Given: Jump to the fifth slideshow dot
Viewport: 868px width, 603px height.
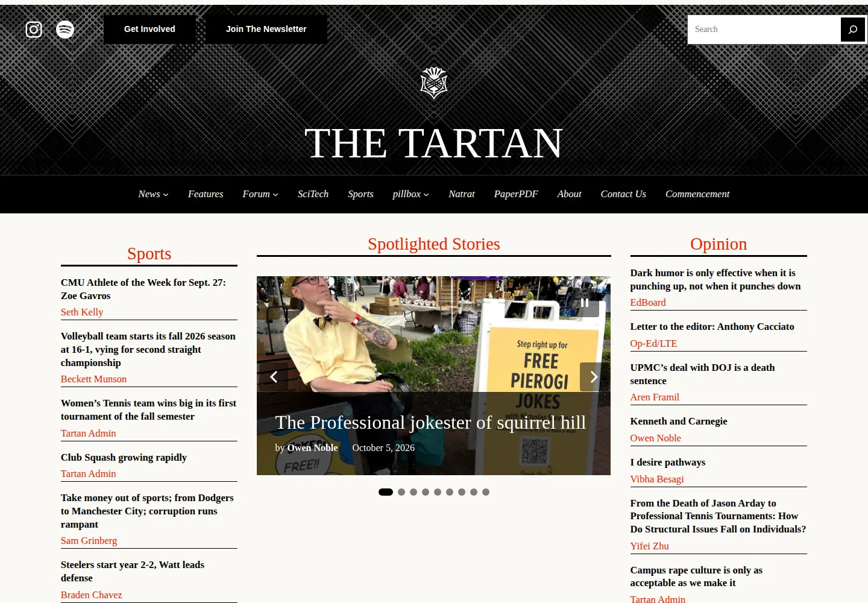Looking at the screenshot, I should tap(438, 492).
